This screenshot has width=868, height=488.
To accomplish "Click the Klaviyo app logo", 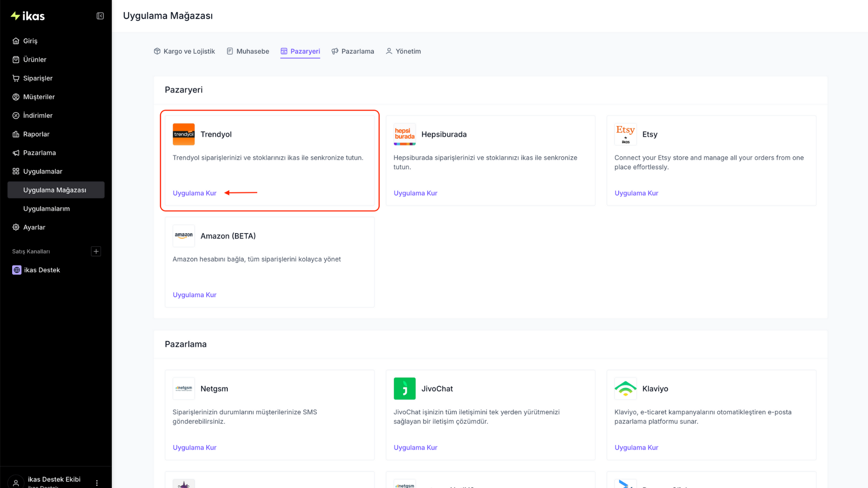I will [x=626, y=389].
